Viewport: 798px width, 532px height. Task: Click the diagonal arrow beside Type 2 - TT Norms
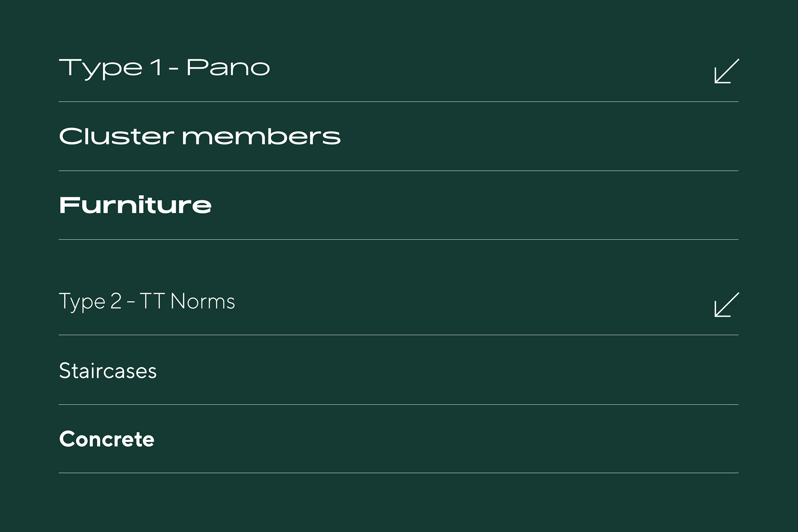click(x=727, y=305)
